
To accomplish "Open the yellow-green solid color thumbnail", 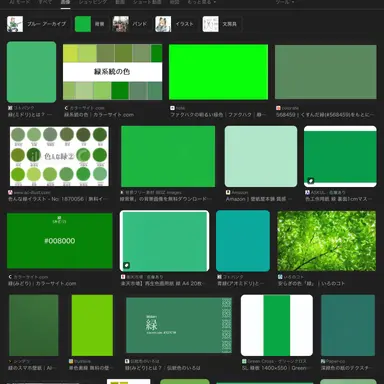I will click(92, 325).
